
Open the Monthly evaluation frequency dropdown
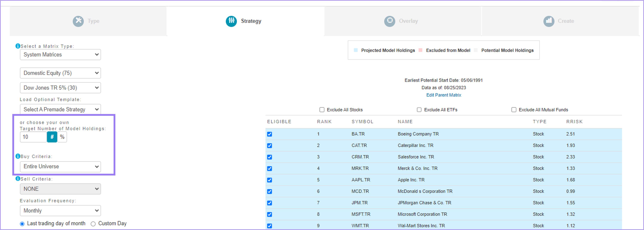(x=61, y=211)
